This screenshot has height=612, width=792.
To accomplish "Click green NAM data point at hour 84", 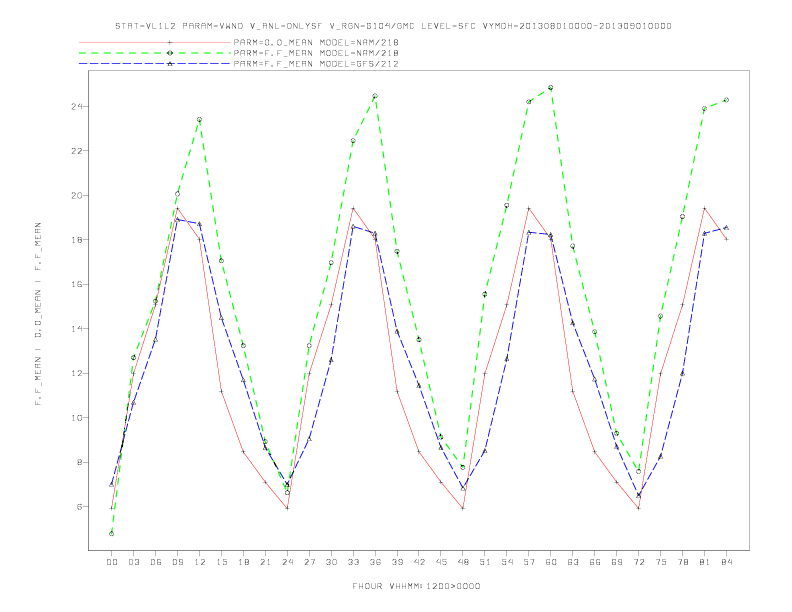I will click(x=726, y=100).
